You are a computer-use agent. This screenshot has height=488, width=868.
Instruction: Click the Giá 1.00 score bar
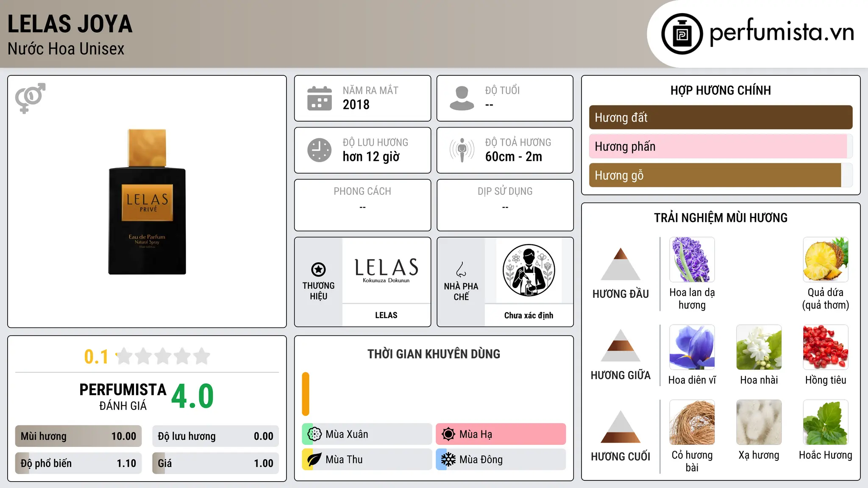coord(216,463)
